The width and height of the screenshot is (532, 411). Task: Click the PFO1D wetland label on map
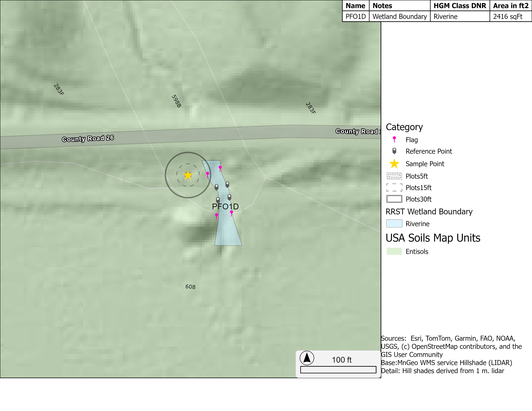point(225,207)
